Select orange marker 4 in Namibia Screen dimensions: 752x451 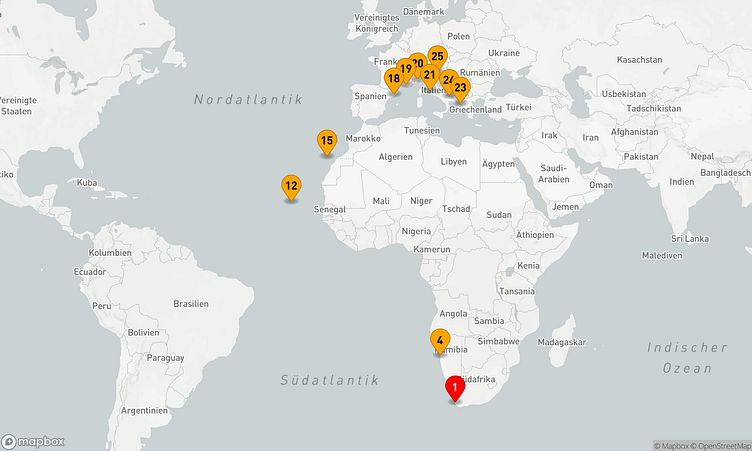[x=440, y=340]
